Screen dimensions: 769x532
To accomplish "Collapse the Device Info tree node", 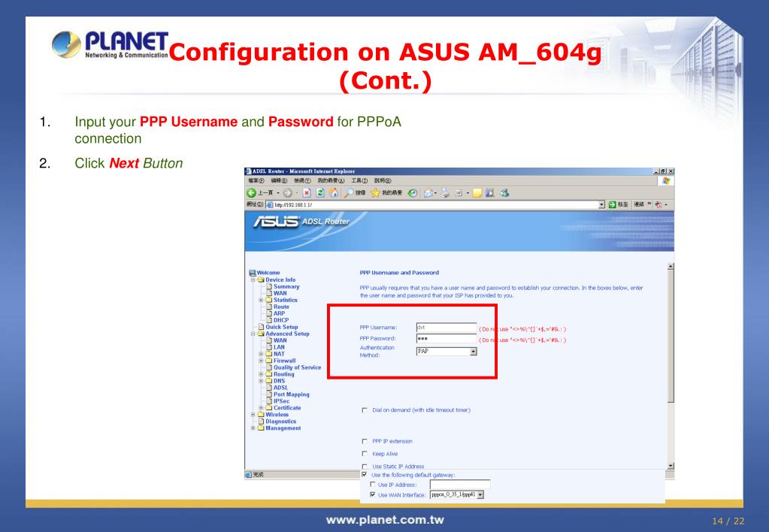I will (253, 280).
